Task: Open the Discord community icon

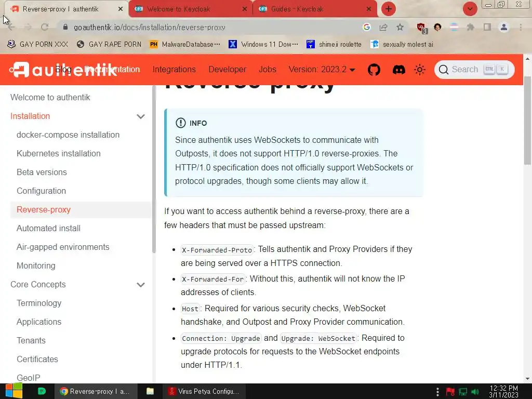Action: [x=398, y=70]
